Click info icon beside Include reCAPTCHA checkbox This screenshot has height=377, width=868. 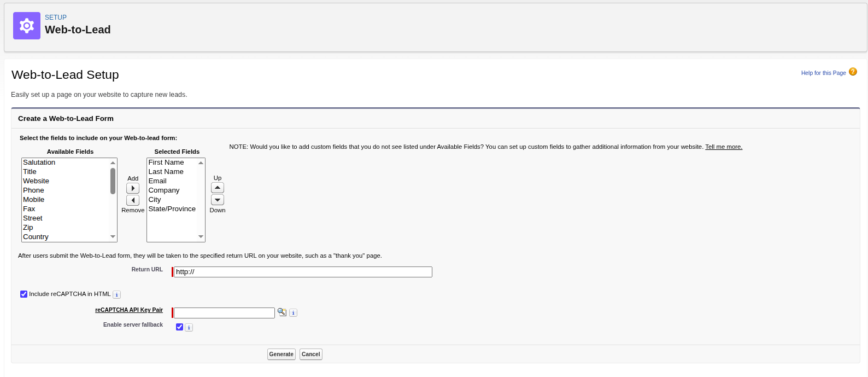[x=116, y=294]
